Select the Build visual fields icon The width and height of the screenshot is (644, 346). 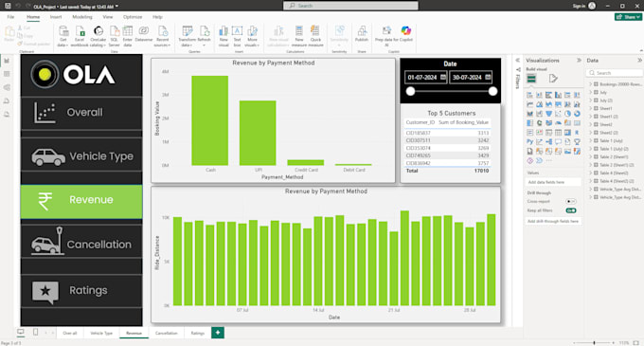(531, 78)
